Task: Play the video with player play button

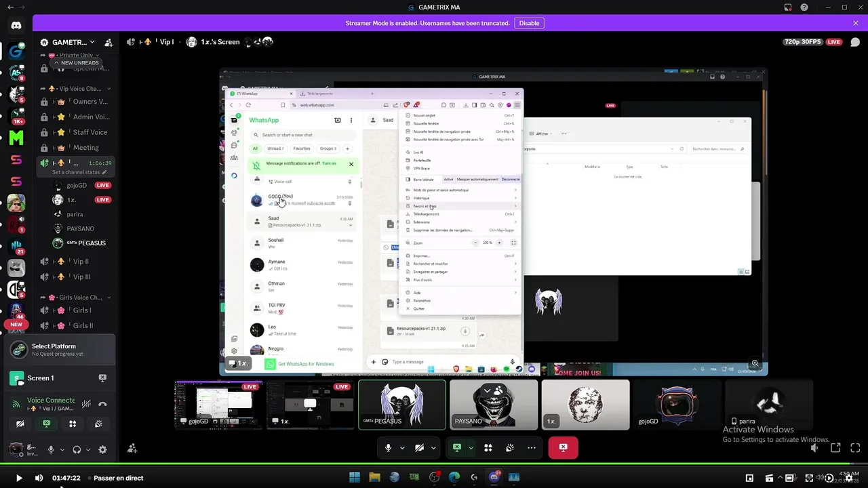Action: point(19,478)
